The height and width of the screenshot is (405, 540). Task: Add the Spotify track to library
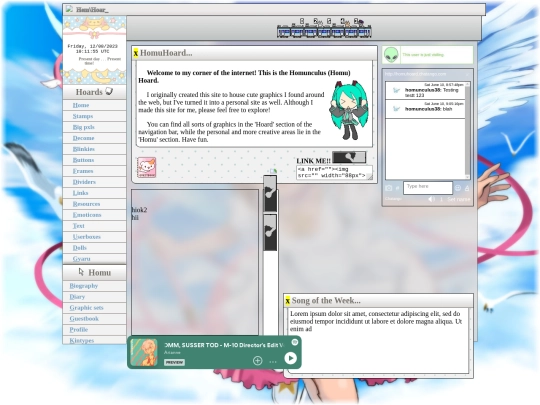(258, 361)
